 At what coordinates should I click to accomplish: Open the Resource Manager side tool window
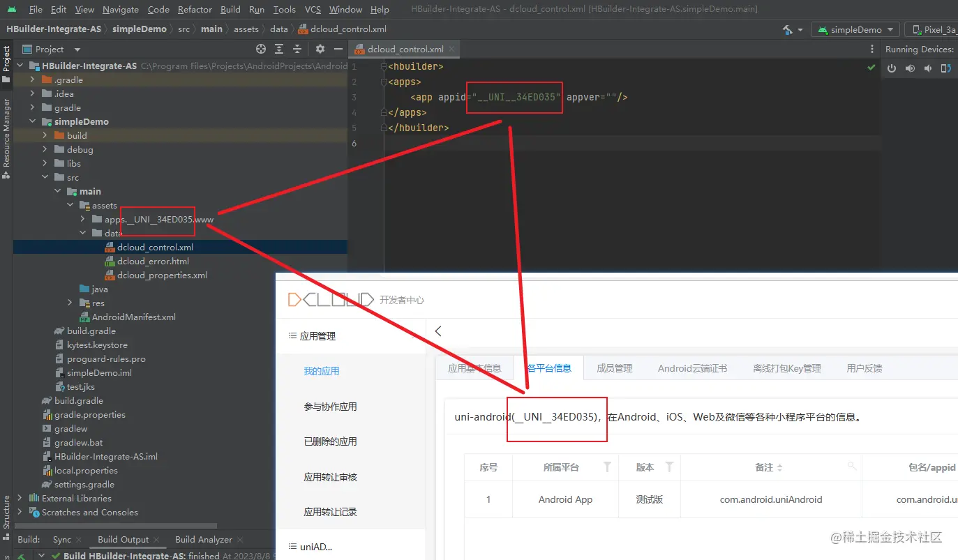pos(6,138)
